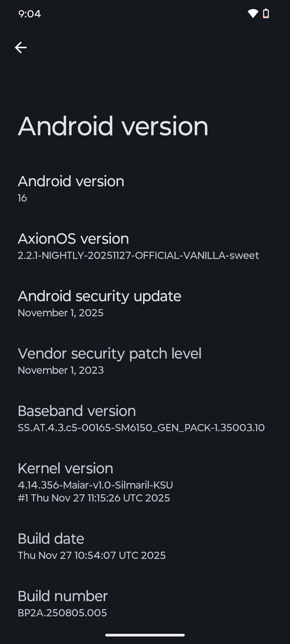The image size is (290, 644).
Task: Tap the 2.2.1-NIGHTLY version string
Action: [x=138, y=255]
